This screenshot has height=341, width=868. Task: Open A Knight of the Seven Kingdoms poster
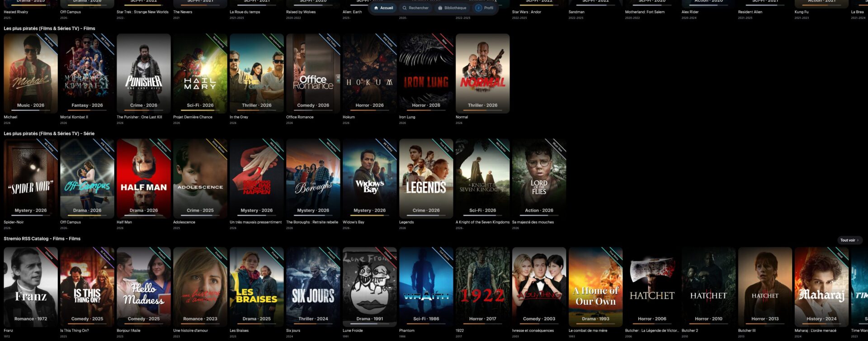(x=483, y=178)
